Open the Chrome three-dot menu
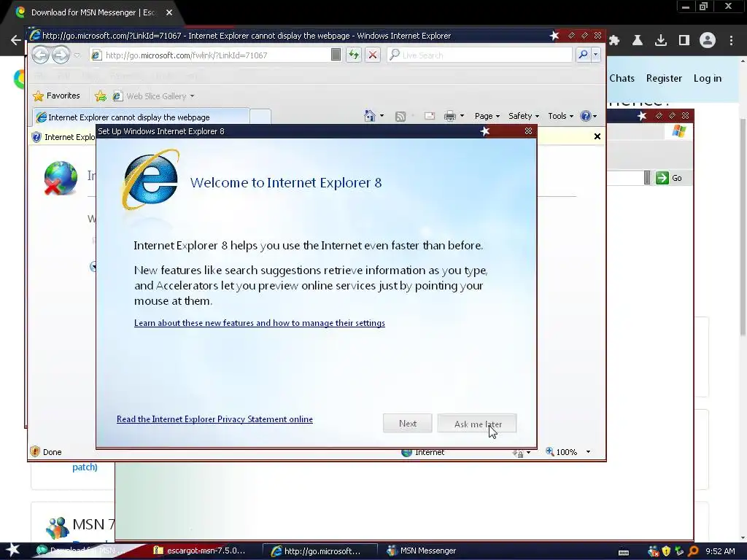Screen dimensions: 747x560 pyautogui.click(x=731, y=41)
